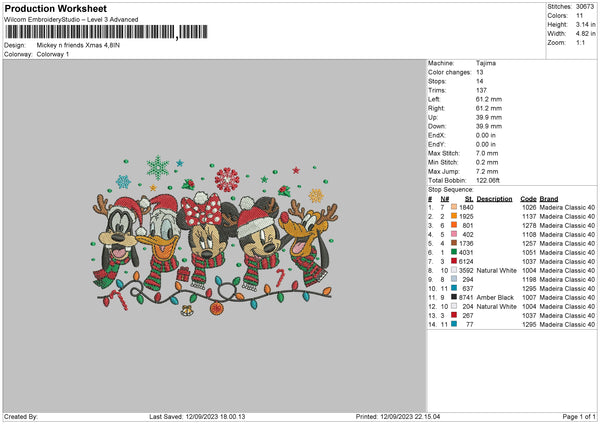
Task: Click the brown swatch beside stitch count 1736
Action: click(454, 243)
